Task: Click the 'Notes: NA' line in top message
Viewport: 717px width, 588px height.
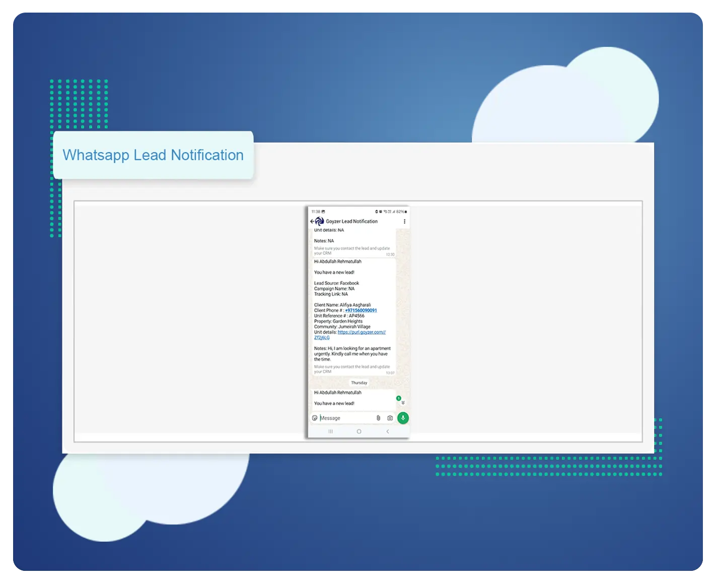Action: click(x=324, y=241)
